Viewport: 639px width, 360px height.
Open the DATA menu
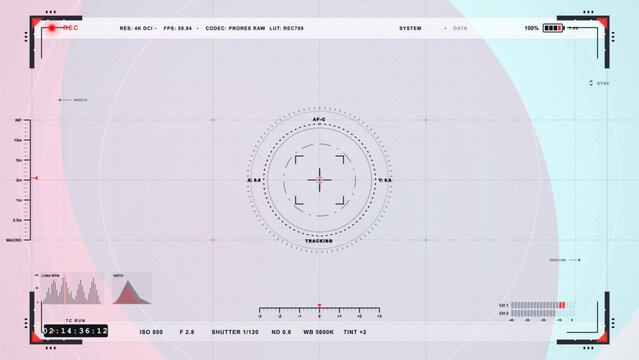(460, 28)
